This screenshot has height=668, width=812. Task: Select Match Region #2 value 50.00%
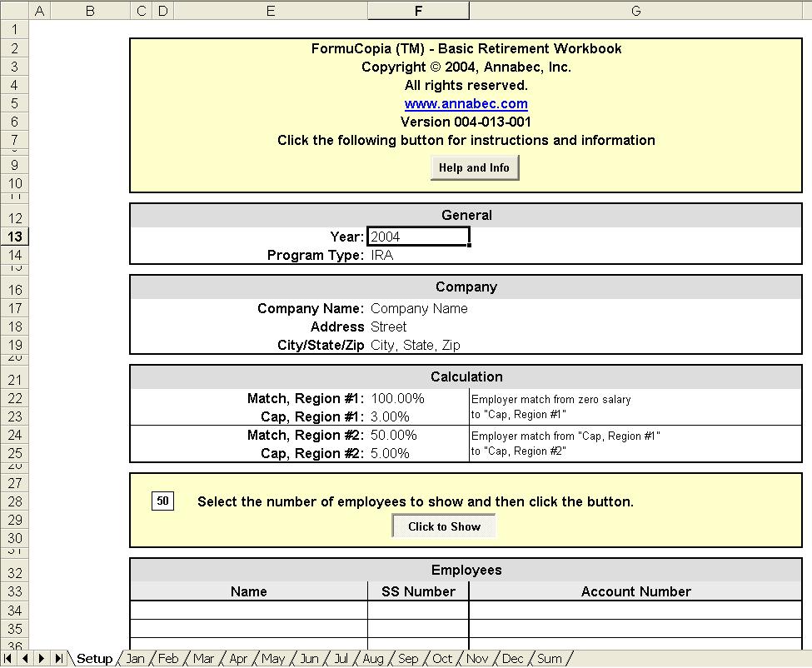(x=418, y=435)
